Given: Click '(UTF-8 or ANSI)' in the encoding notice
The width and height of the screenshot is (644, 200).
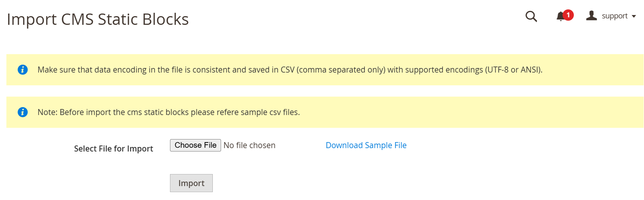Looking at the screenshot, I should [514, 70].
